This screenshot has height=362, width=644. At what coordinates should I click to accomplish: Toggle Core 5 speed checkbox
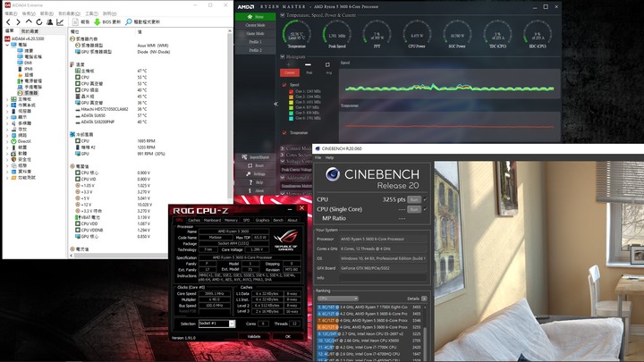pos(292,113)
